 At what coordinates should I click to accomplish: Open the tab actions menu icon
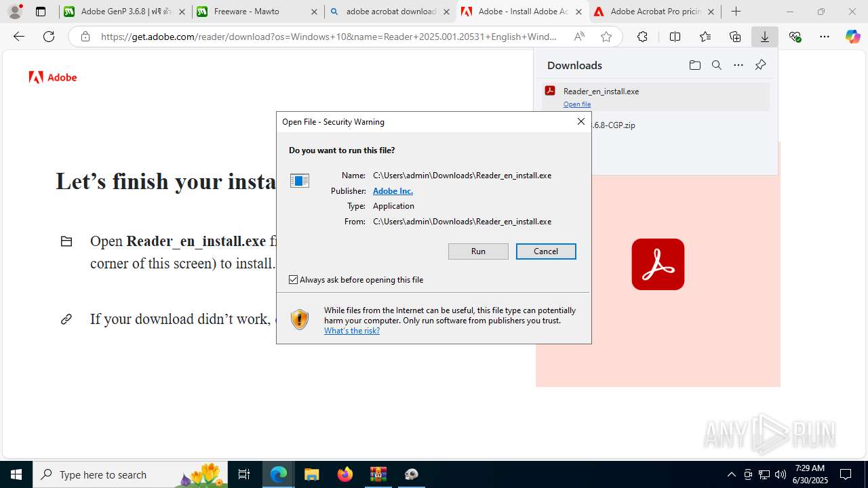pyautogui.click(x=41, y=12)
